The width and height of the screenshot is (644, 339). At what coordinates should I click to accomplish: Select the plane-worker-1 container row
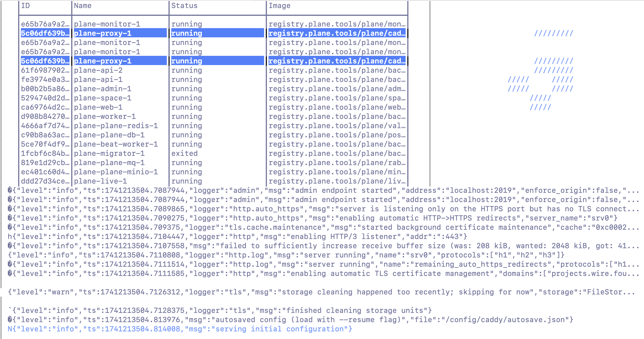(105, 116)
